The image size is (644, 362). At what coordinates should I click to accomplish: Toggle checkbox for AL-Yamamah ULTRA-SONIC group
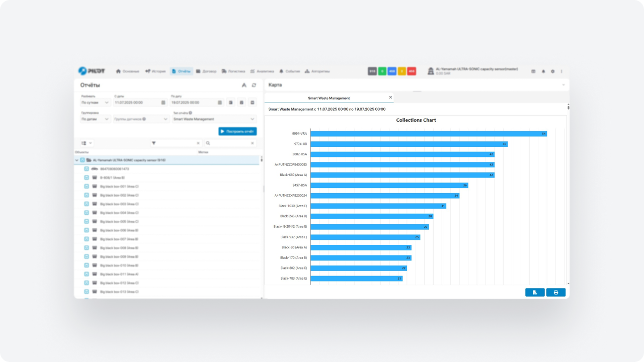(83, 160)
